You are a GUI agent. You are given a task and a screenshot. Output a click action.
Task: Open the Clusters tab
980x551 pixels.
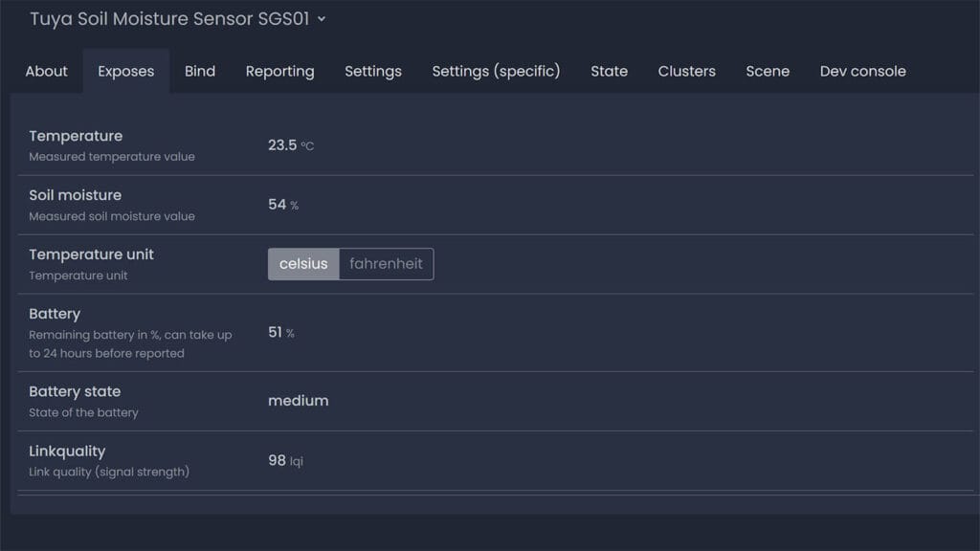click(x=686, y=71)
